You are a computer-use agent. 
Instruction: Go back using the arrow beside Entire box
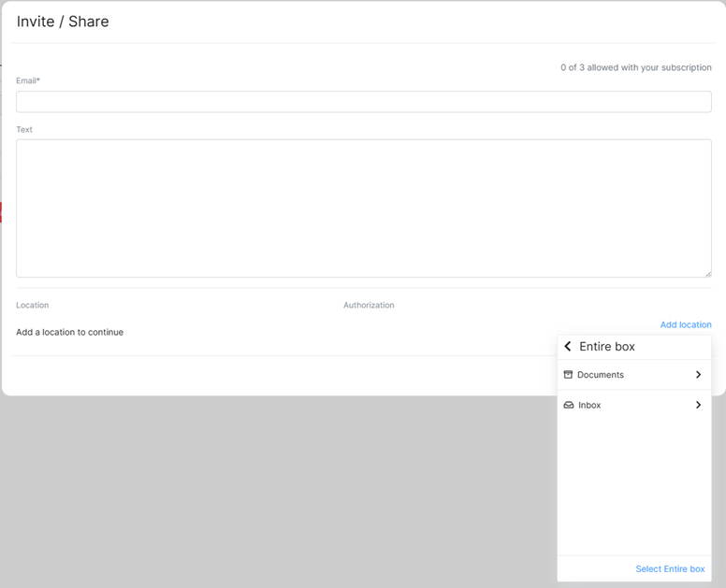pos(568,346)
